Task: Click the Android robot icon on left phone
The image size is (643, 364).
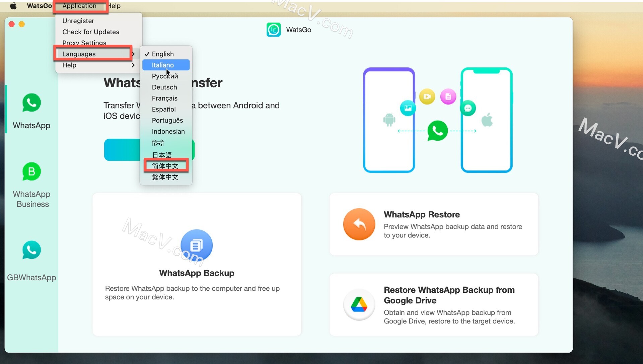Action: pyautogui.click(x=389, y=119)
